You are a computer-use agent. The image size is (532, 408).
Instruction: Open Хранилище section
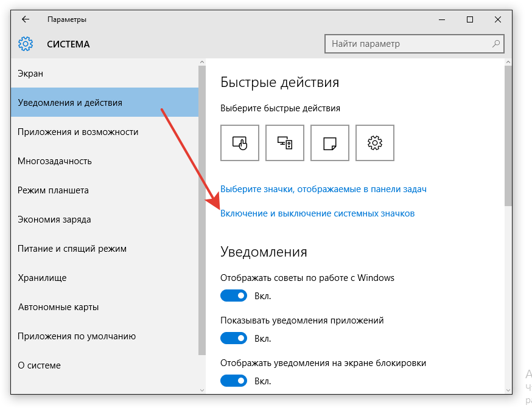(x=105, y=277)
